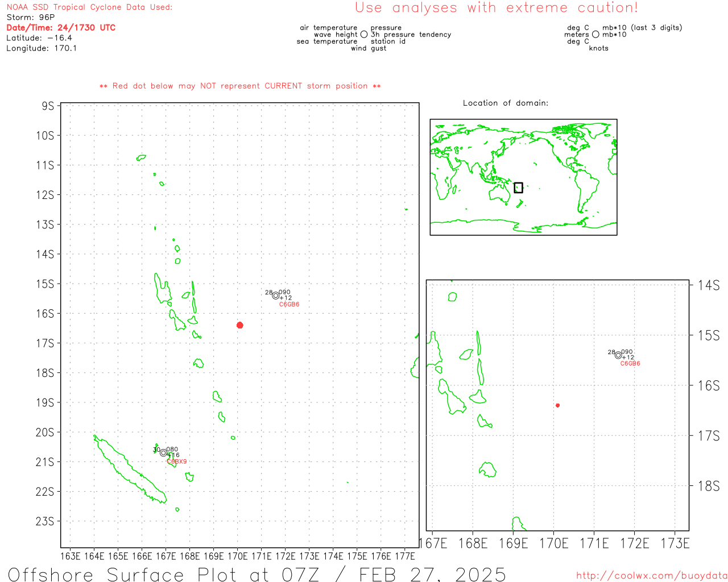This screenshot has height=582, width=728.
Task: Click the red C6GB6 label on main map
Action: pyautogui.click(x=289, y=305)
